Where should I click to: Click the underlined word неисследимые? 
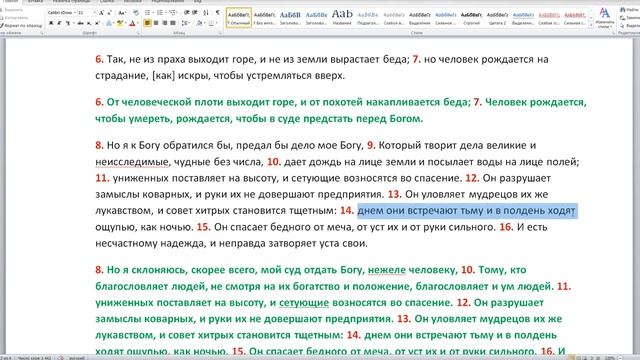(x=132, y=162)
